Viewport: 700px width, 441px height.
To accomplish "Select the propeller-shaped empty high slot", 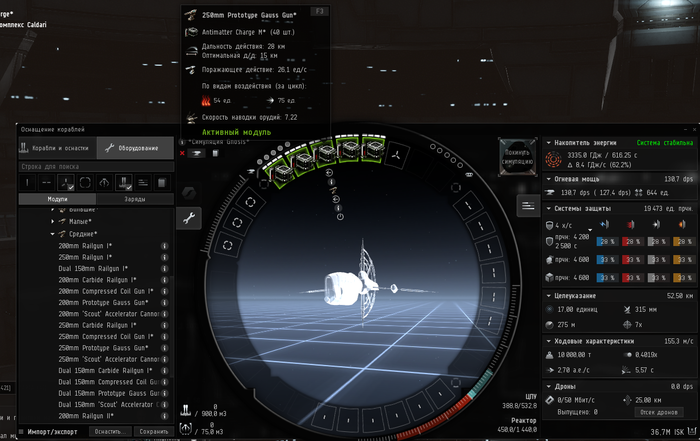I will pos(396,156).
